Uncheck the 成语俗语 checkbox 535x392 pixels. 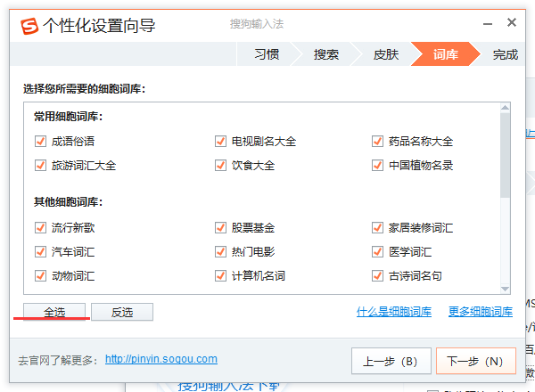pyautogui.click(x=40, y=141)
